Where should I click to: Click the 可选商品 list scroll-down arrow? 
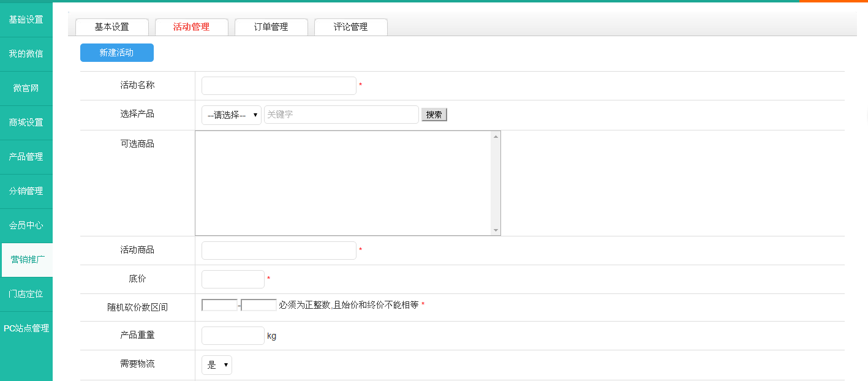[x=496, y=230]
